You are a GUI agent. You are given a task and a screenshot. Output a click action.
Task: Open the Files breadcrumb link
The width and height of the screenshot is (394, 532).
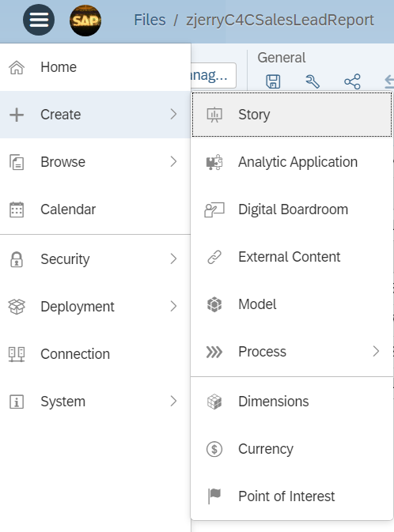click(150, 20)
